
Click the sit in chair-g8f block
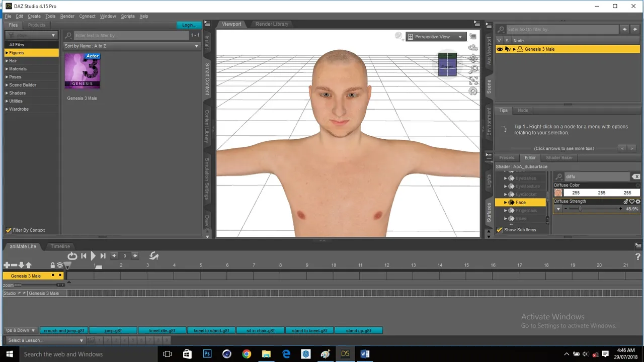[261, 330]
